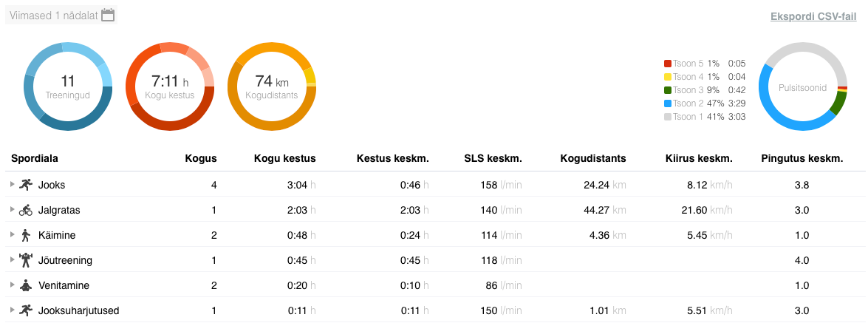Expand the Jõutreening row arrow
868x323 pixels.
(x=12, y=260)
